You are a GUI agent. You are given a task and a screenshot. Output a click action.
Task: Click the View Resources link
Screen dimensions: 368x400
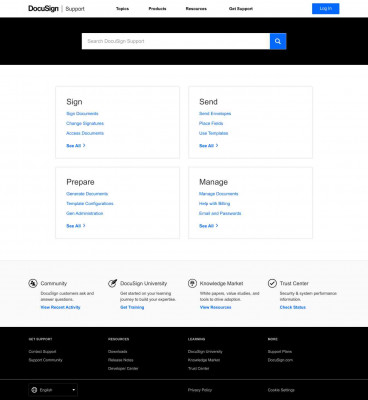(x=216, y=307)
